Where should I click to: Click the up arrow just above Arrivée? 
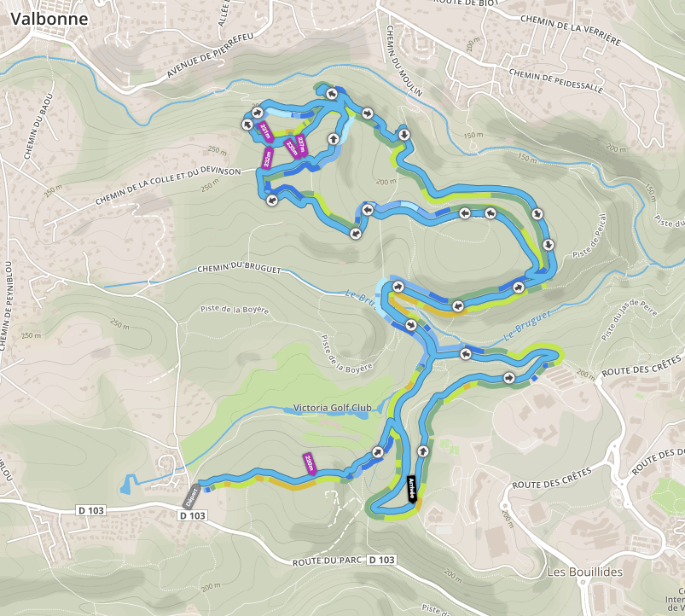click(x=422, y=450)
